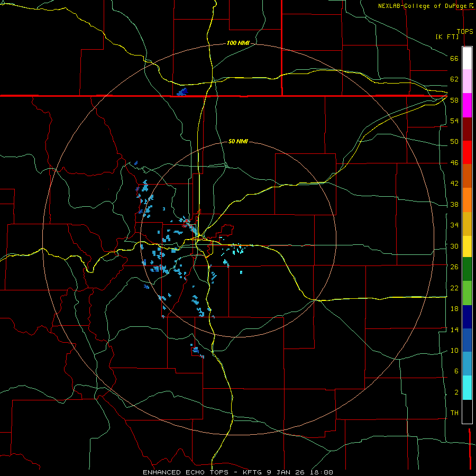Click the gold legend swatch
The height and width of the screenshot is (476, 476).
[467, 224]
